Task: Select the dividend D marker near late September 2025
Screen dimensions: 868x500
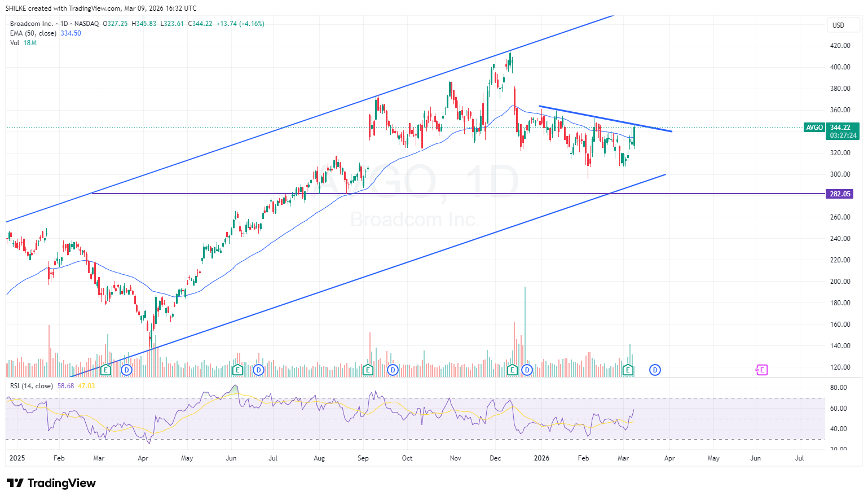Action: [393, 370]
